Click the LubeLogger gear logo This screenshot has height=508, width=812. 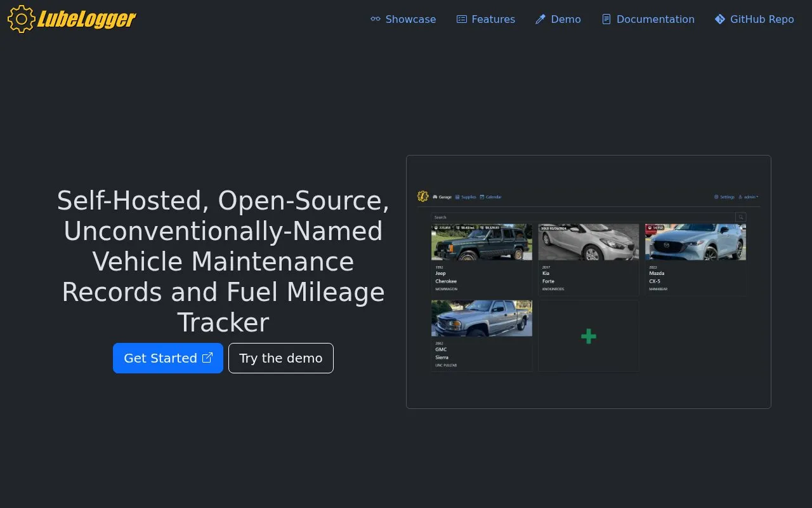tap(72, 19)
